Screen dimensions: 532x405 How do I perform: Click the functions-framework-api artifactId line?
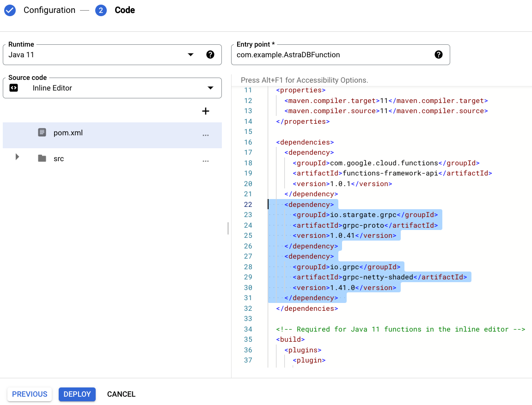[x=392, y=173]
